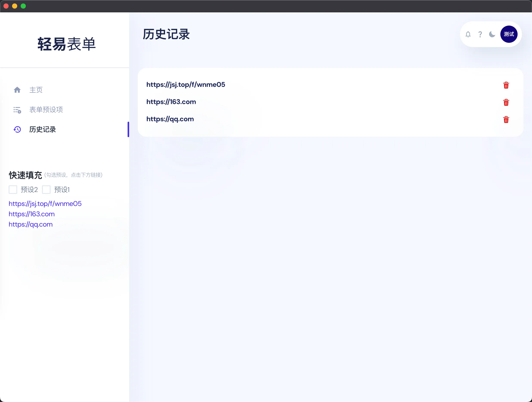
Task: Enable the 预设2 checkbox
Action: [x=13, y=190]
